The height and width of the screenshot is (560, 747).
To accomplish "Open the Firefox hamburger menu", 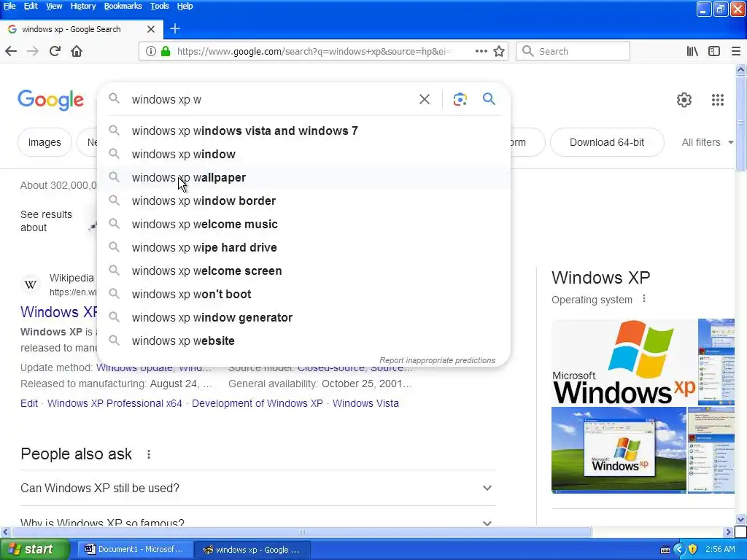I will pos(736,51).
